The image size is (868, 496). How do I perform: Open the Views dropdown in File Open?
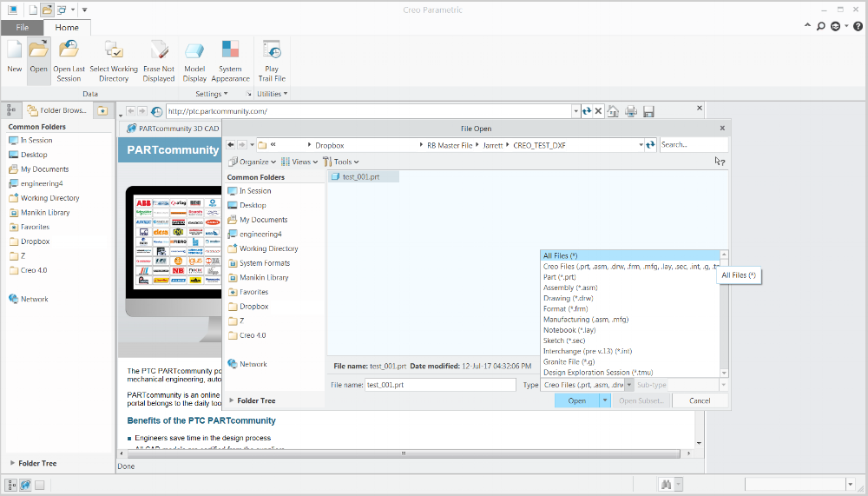pyautogui.click(x=299, y=162)
